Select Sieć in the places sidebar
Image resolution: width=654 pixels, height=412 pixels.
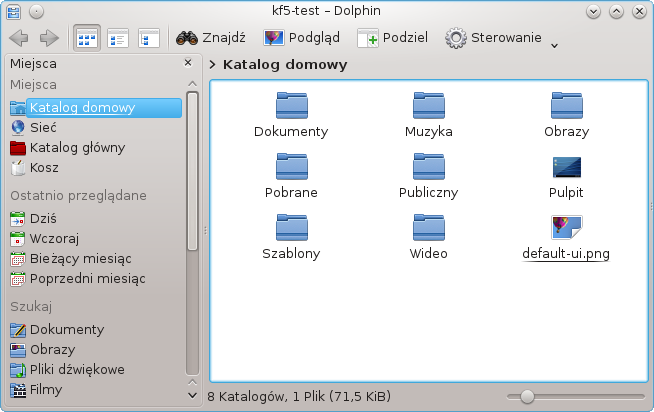[x=43, y=127]
